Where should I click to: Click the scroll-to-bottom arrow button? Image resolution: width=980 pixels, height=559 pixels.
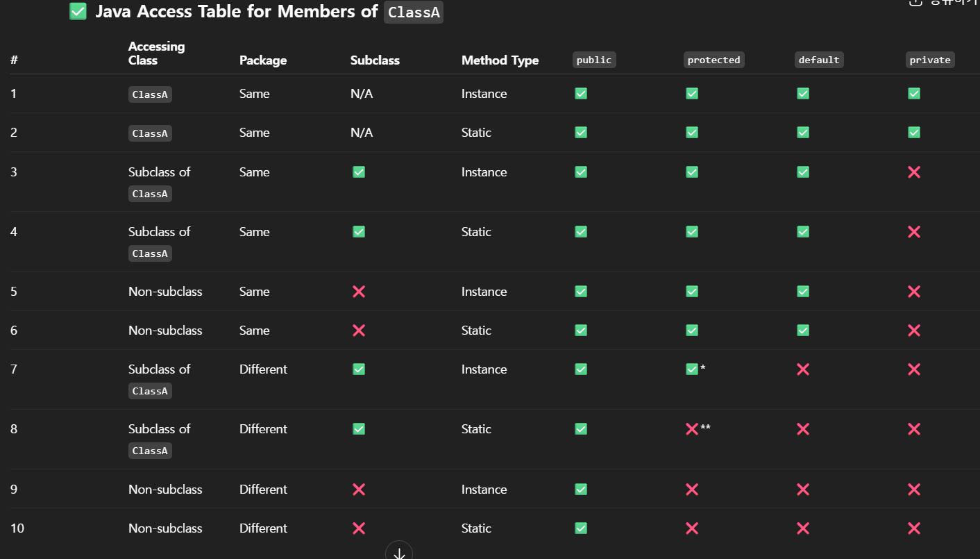click(399, 552)
